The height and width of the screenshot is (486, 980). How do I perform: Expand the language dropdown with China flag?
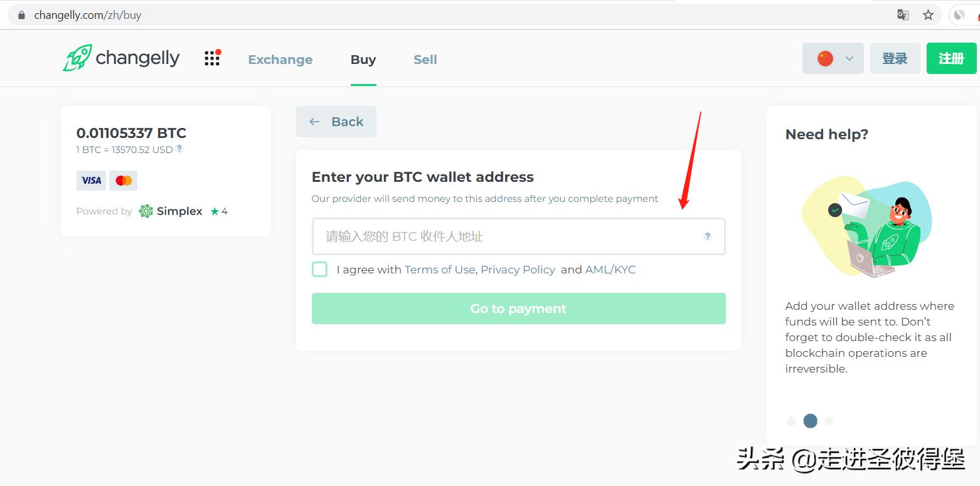coord(833,58)
